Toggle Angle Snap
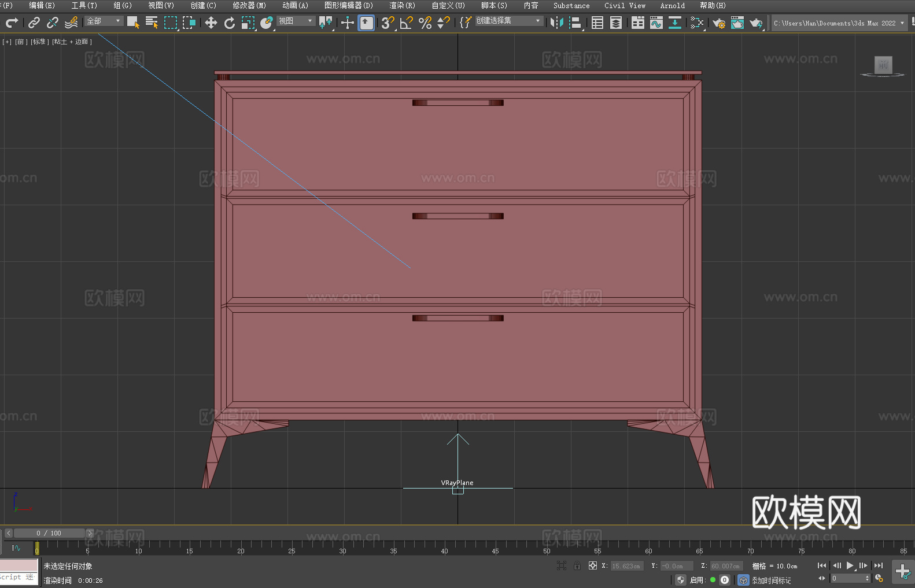Viewport: 915px width, 588px height. tap(407, 23)
